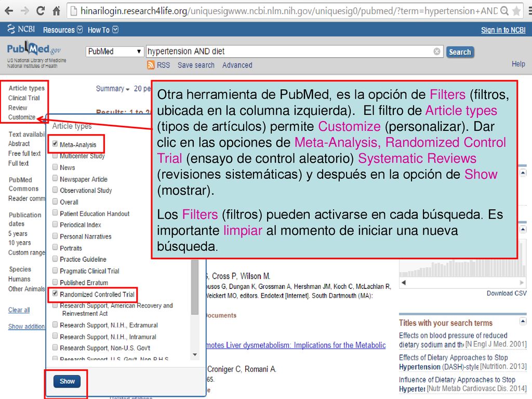Clear the search box with the X icon
The height and width of the screenshot is (399, 532).
coord(436,51)
